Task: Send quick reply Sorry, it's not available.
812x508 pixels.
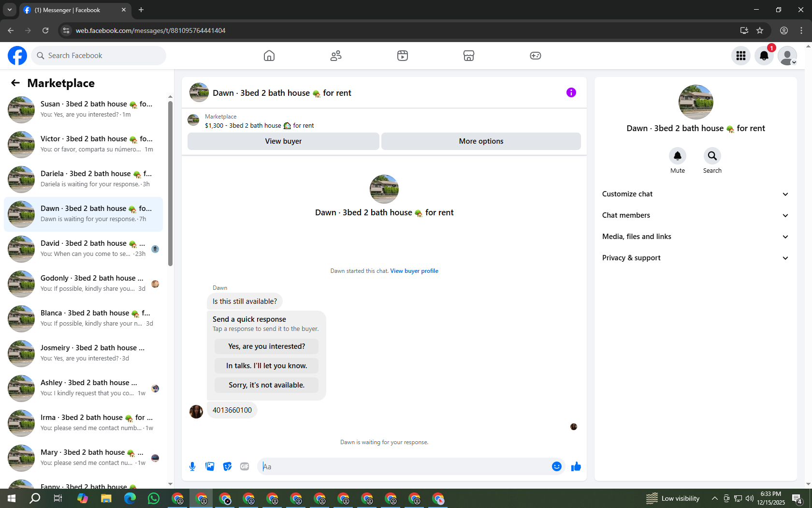Action: (x=266, y=385)
